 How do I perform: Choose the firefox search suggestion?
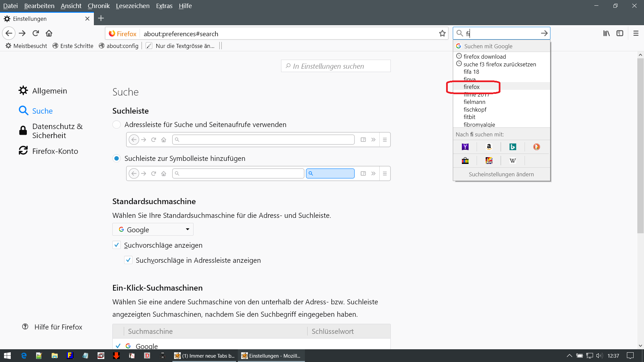(472, 87)
